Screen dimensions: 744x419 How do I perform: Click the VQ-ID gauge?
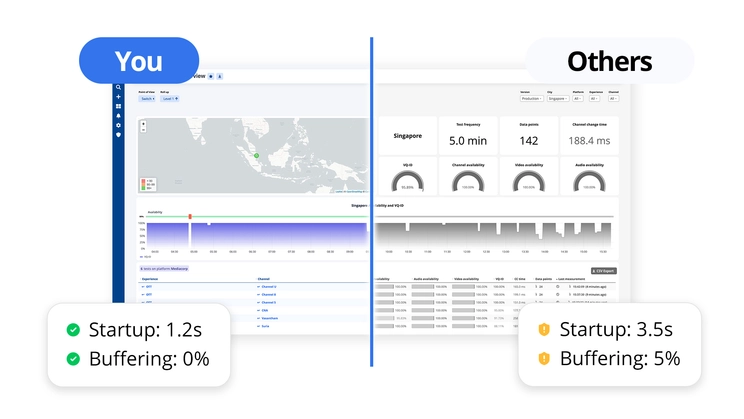pos(408,181)
